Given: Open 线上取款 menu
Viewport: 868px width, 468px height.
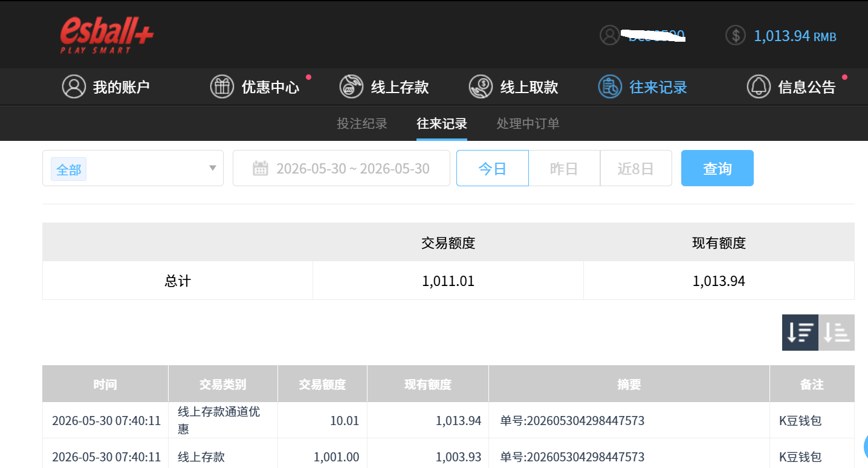Looking at the screenshot, I should click(x=513, y=86).
